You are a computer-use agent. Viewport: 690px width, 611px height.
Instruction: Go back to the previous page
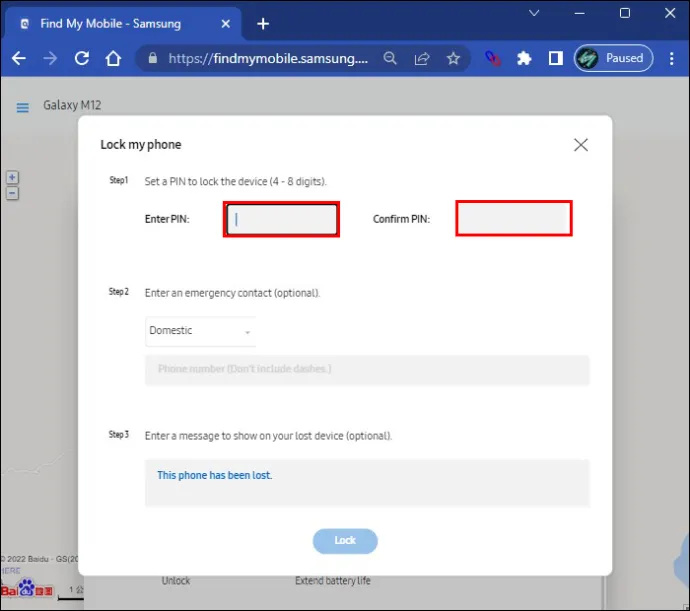[x=18, y=58]
